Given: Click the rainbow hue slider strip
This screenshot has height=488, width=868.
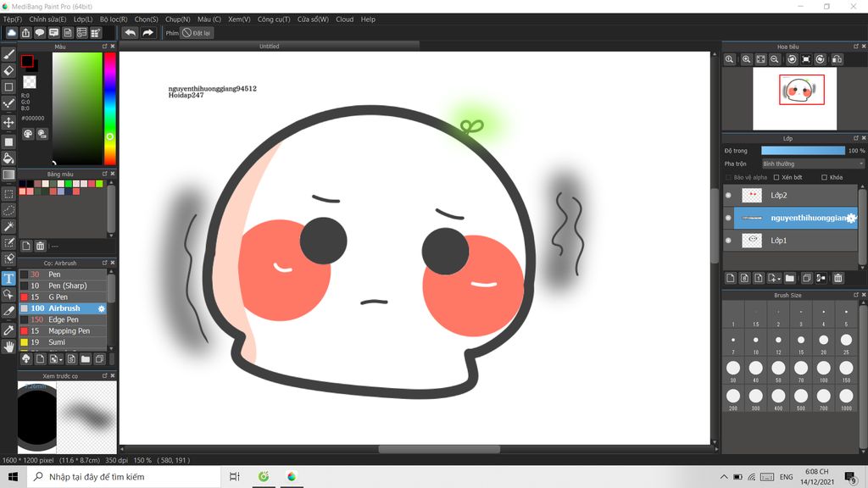Looking at the screenshot, I should pyautogui.click(x=109, y=108).
